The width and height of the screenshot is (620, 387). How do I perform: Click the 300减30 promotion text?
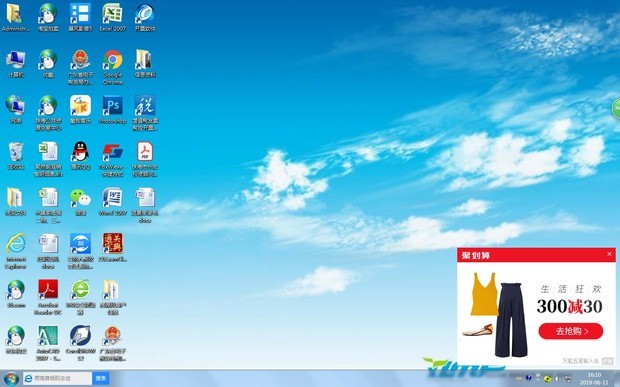[x=569, y=306]
